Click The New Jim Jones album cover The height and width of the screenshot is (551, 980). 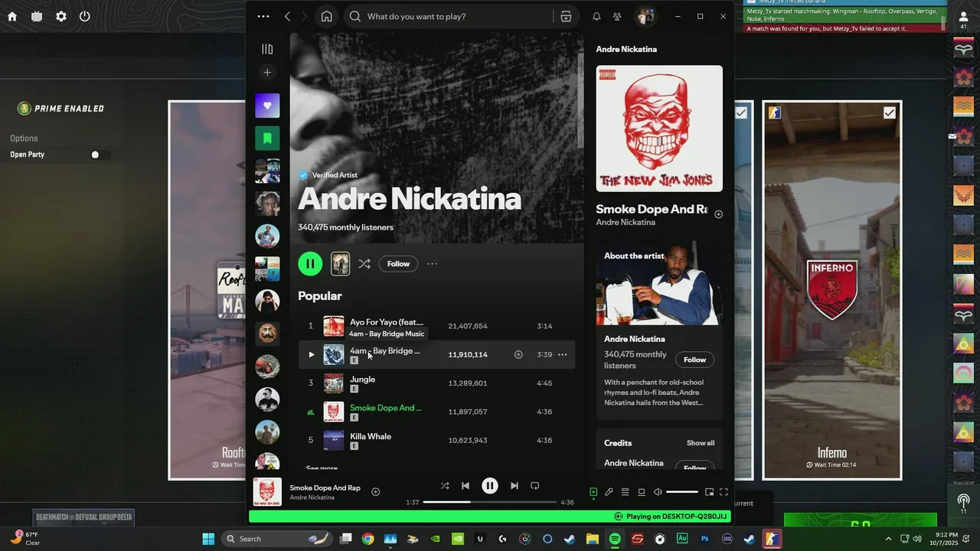pos(659,129)
